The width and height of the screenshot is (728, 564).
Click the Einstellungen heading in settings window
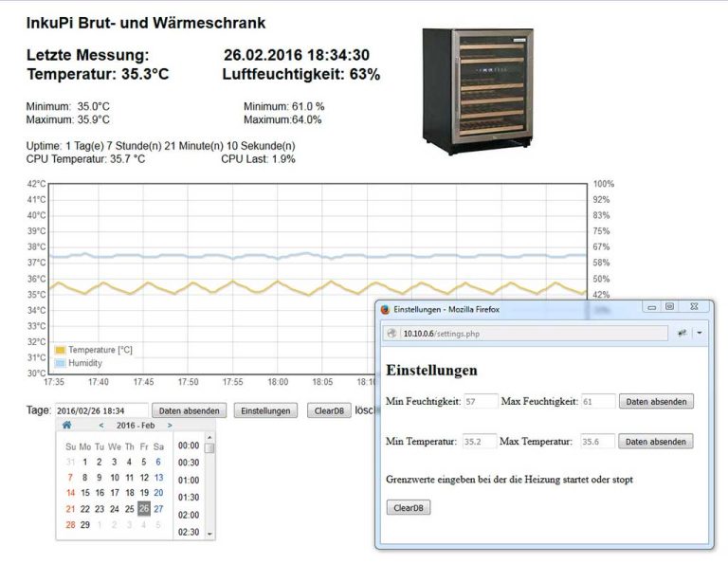pos(432,371)
